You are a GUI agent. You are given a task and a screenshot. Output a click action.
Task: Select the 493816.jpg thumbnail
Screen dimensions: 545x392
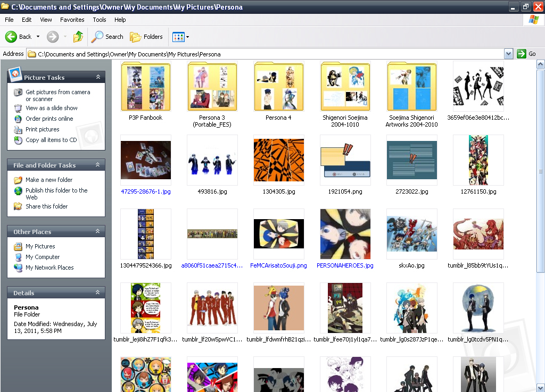click(212, 160)
